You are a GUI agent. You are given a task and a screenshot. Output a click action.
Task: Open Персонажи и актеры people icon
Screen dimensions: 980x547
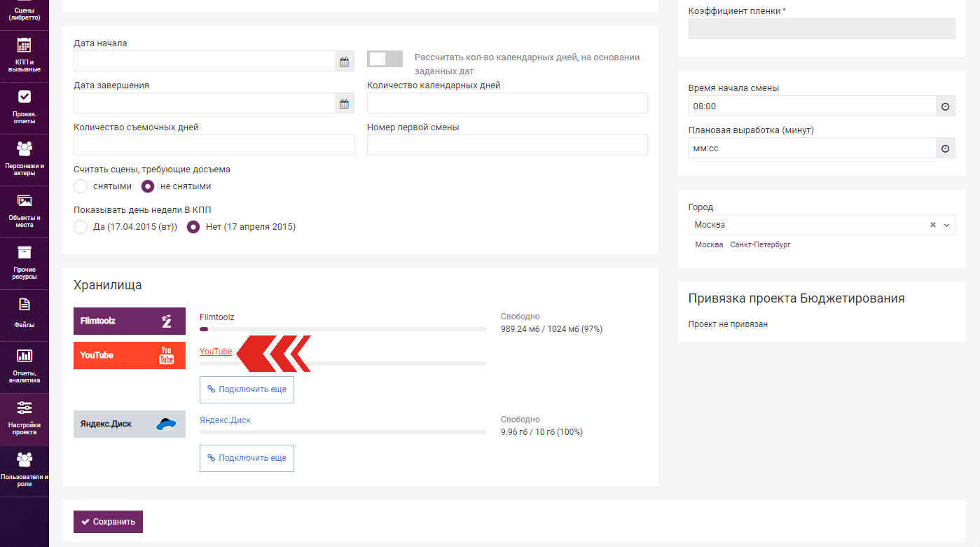[25, 148]
